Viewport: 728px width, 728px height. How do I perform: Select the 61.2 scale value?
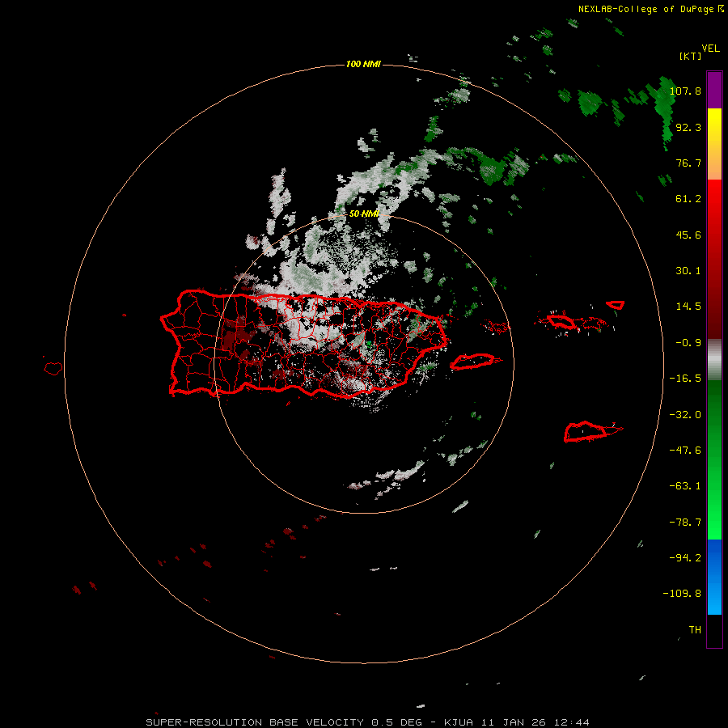click(688, 199)
